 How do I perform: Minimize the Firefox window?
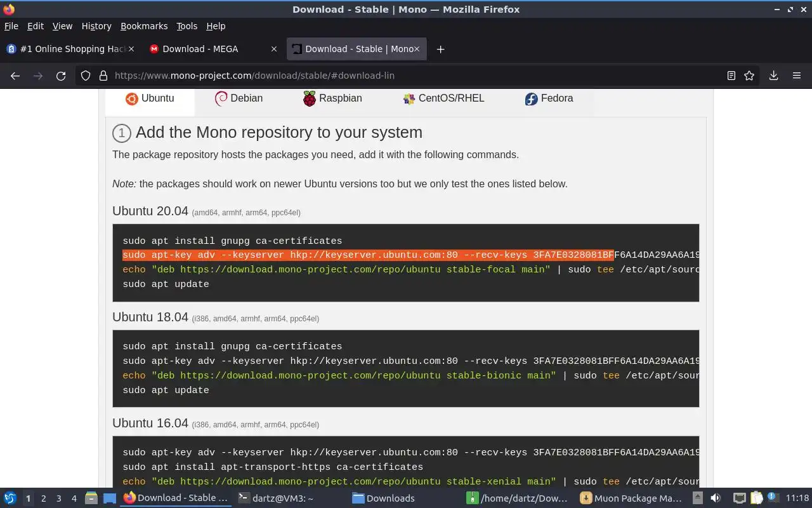777,10
